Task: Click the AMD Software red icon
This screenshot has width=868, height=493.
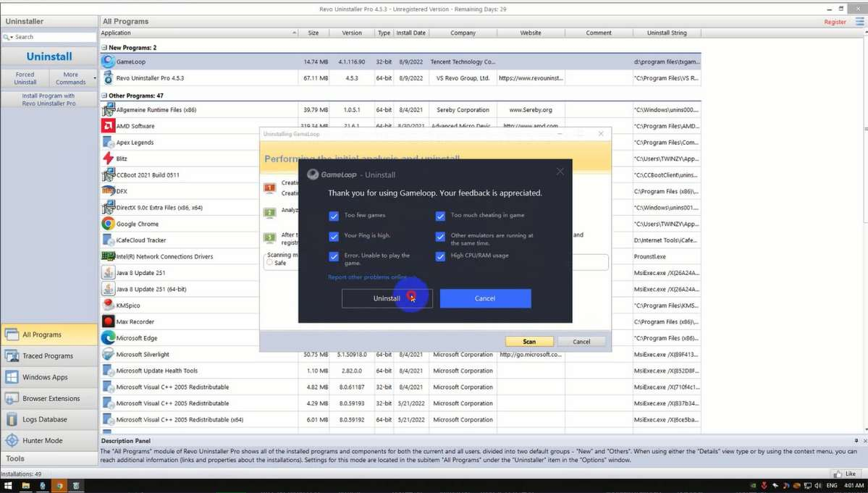Action: pos(108,126)
